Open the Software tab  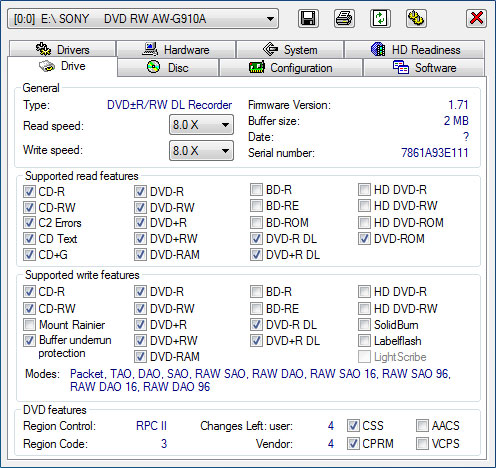coord(424,68)
